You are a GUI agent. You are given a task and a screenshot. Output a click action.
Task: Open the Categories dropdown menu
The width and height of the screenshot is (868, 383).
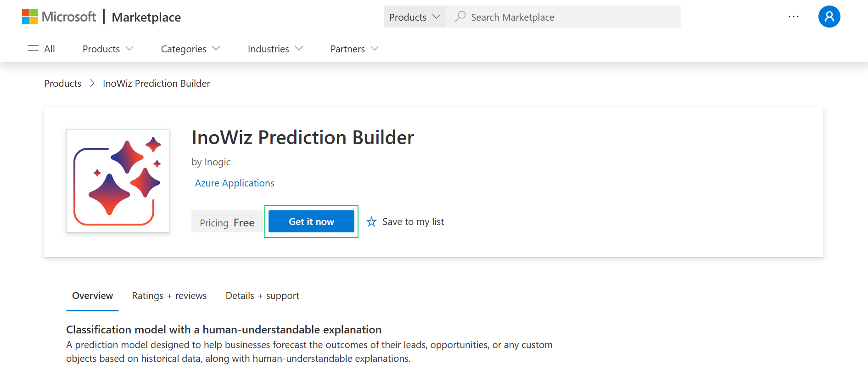pyautogui.click(x=190, y=49)
